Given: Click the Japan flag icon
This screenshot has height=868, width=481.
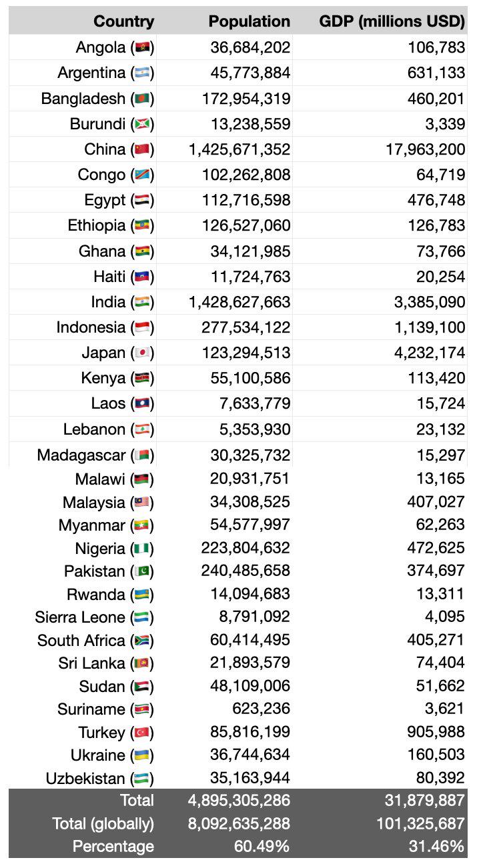Looking at the screenshot, I should coord(142,353).
